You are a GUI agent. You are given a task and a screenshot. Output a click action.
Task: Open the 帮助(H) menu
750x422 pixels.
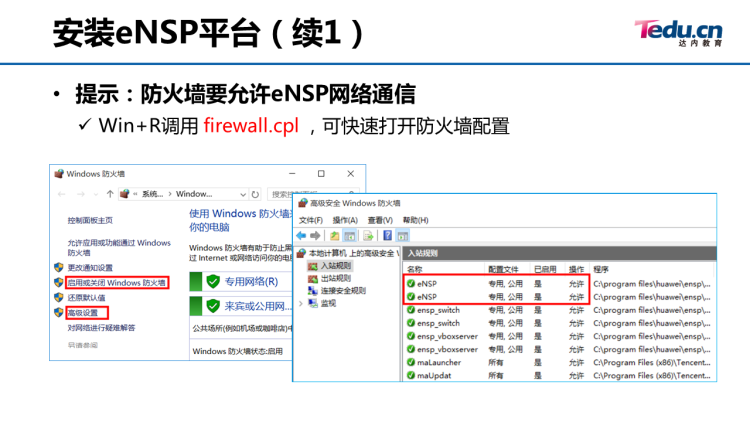416,220
